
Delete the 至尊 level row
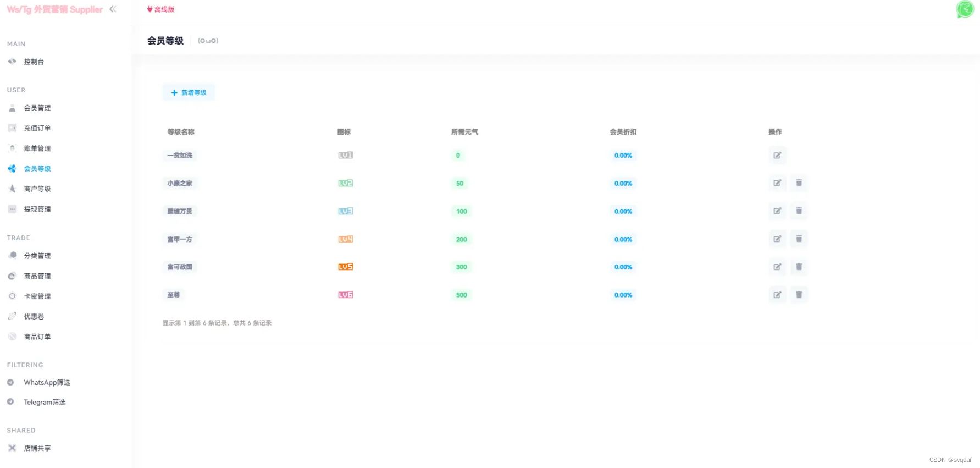(x=799, y=295)
